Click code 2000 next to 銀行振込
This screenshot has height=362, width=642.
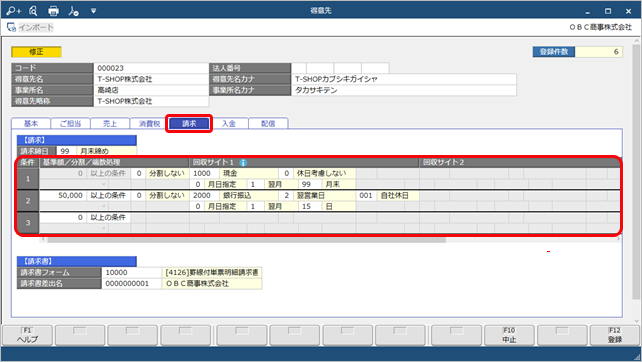204,195
